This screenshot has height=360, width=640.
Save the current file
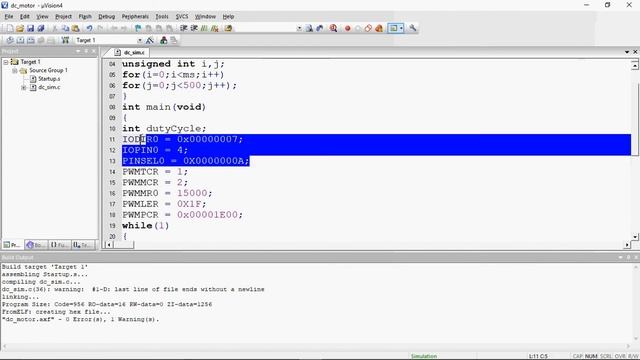click(x=31, y=28)
